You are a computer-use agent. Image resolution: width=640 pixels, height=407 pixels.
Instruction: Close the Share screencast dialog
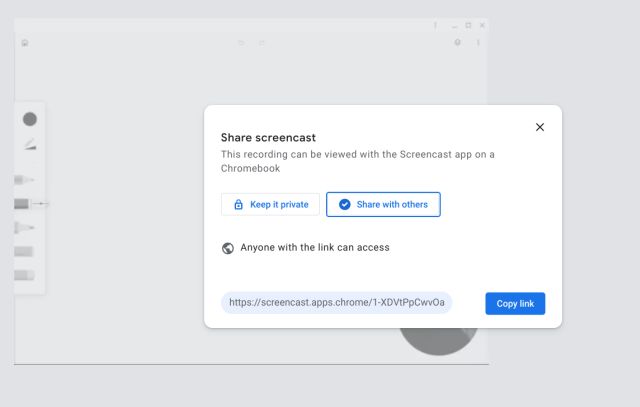click(540, 127)
